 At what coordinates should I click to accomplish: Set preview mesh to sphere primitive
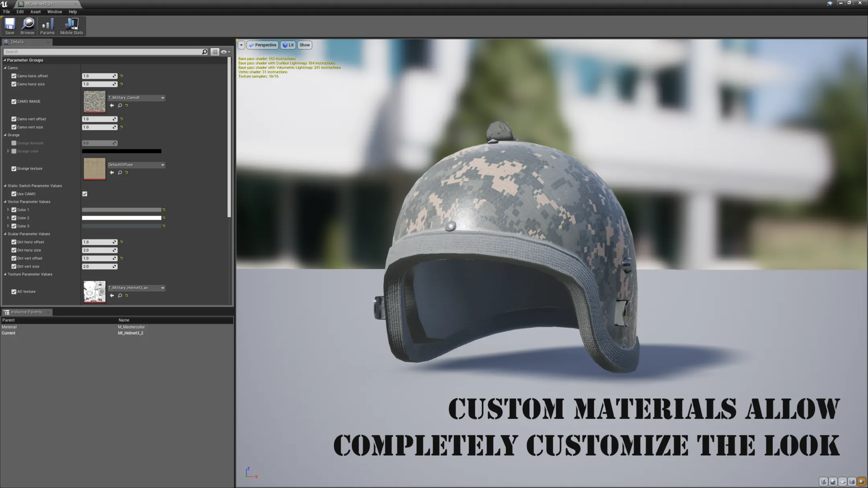833,481
